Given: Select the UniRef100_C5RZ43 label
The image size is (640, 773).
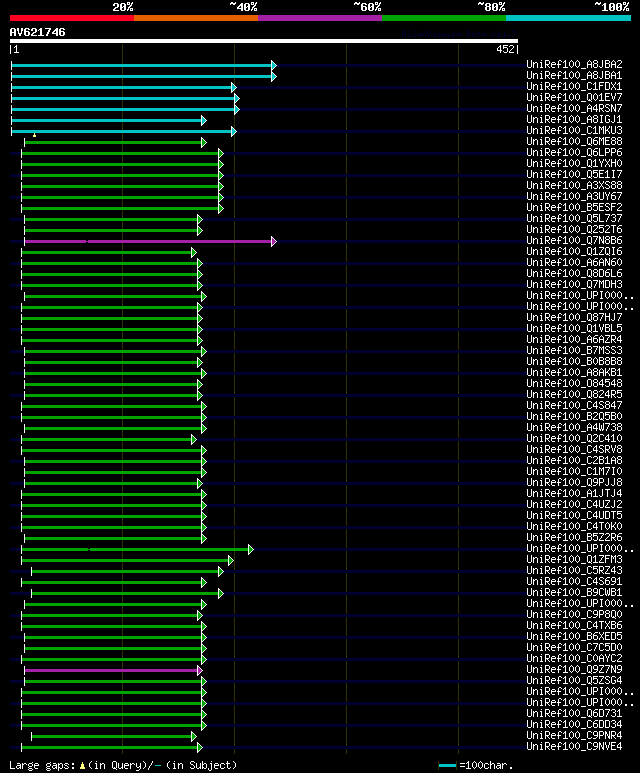Looking at the screenshot, I should (574, 570).
